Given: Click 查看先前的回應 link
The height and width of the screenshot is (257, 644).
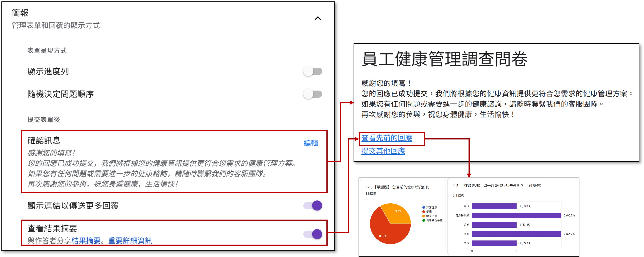Looking at the screenshot, I should point(387,138).
